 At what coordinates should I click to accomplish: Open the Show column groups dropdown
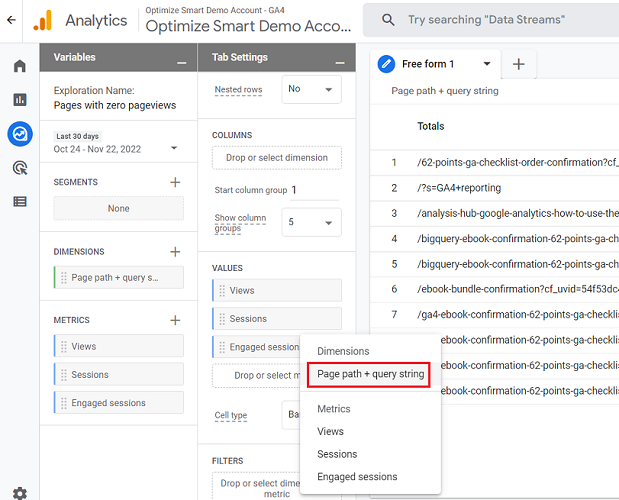[x=311, y=223]
